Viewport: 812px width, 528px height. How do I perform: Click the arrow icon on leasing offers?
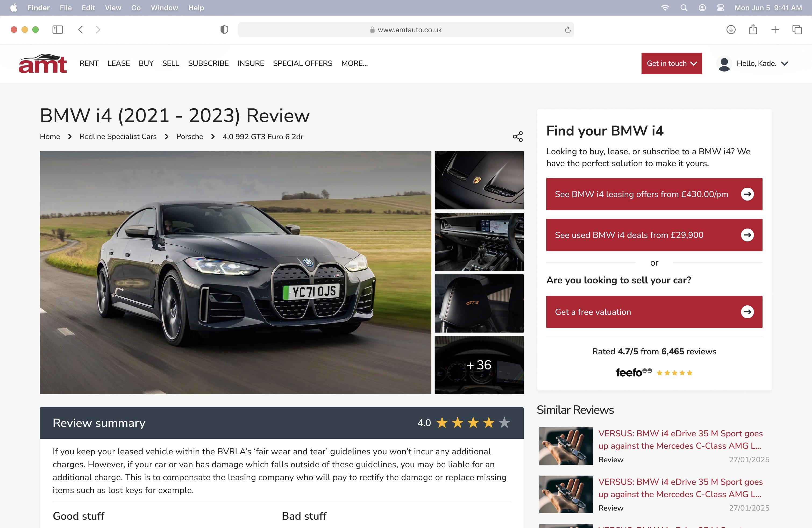click(747, 194)
